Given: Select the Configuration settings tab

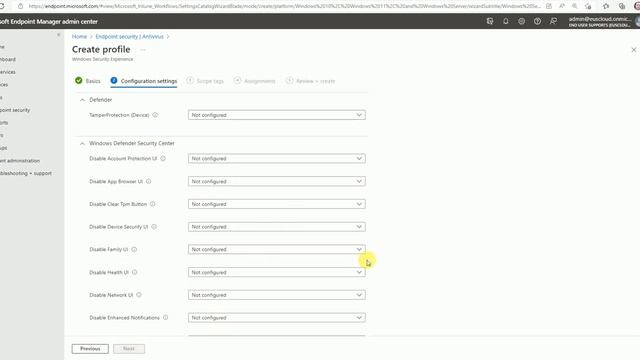Looking at the screenshot, I should [x=144, y=81].
